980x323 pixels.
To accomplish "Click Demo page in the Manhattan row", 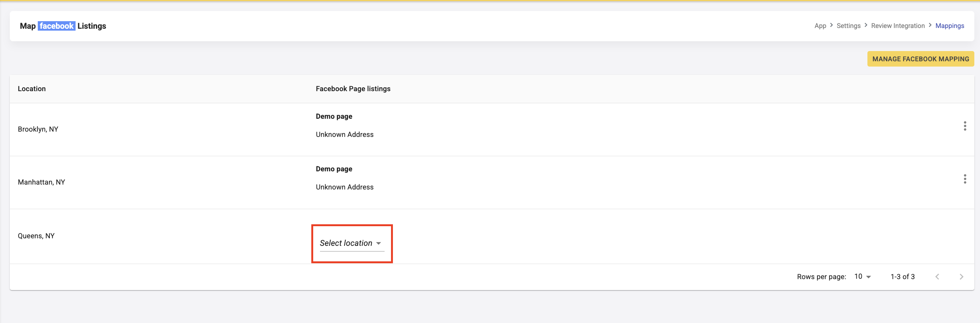I will [334, 169].
